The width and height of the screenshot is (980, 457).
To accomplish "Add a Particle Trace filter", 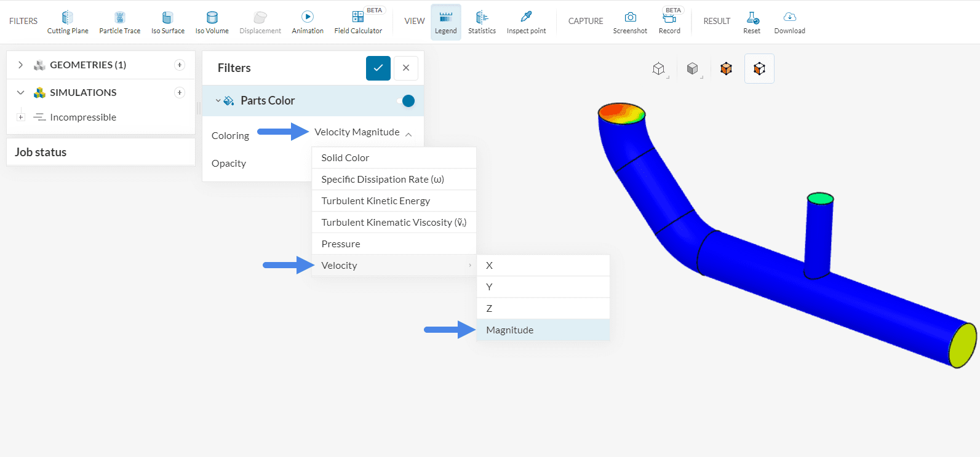I will [x=119, y=22].
